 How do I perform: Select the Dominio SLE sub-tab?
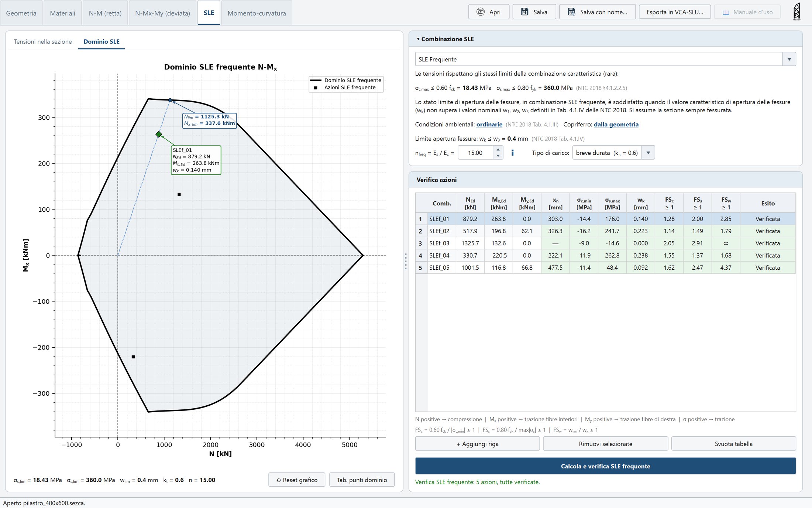pos(101,41)
